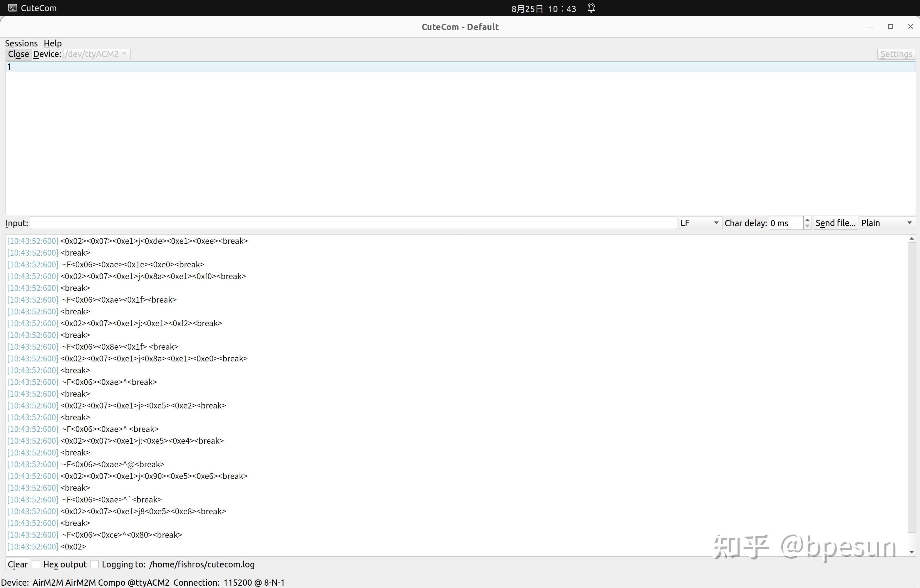Click the Settings button
920x588 pixels.
[896, 54]
